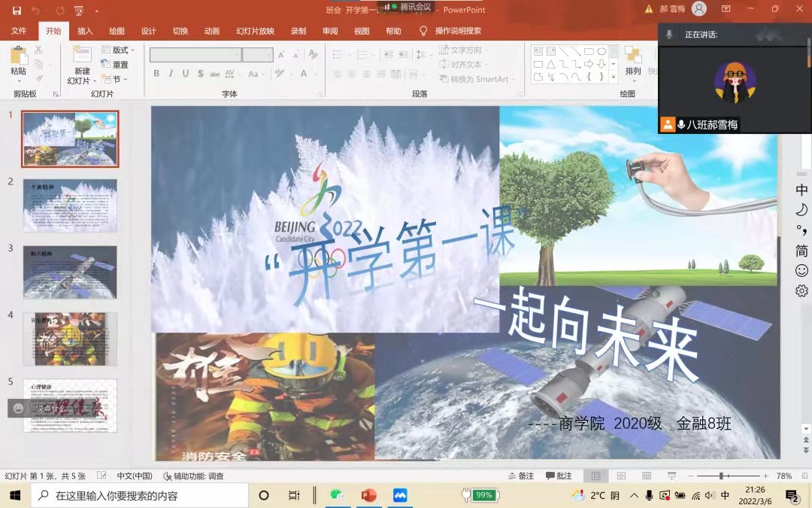Select the oval shape in shapes gallery
The image size is (812, 508).
click(601, 51)
